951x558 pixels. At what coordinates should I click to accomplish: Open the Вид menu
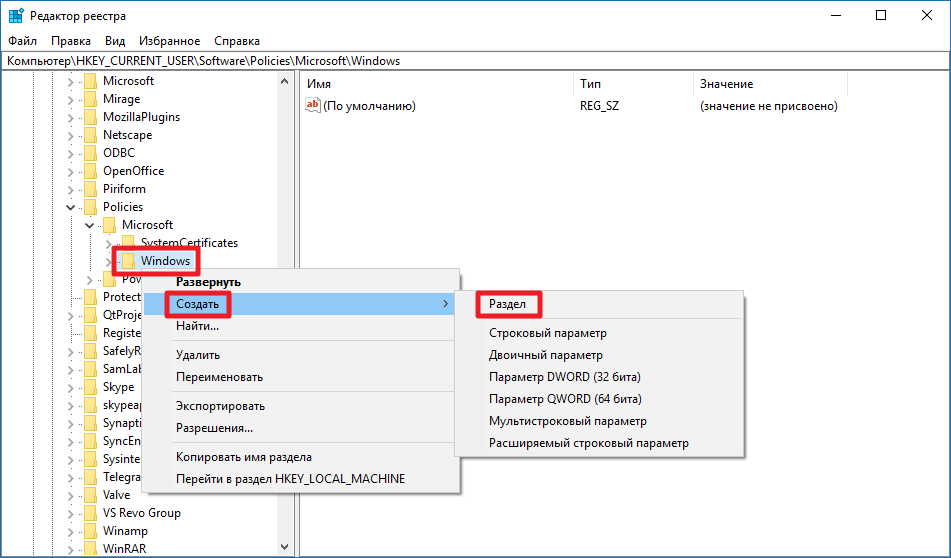[x=115, y=41]
